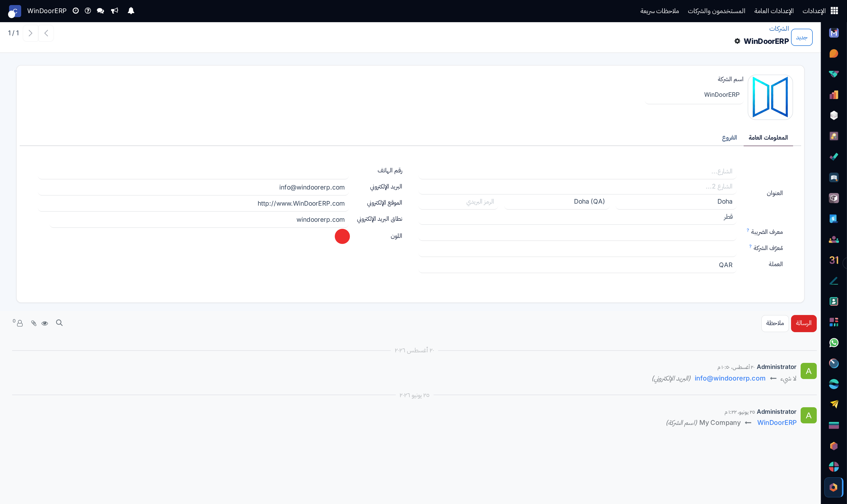This screenshot has height=504, width=847.
Task: Click the email domain field windoorerp.com
Action: (x=199, y=220)
